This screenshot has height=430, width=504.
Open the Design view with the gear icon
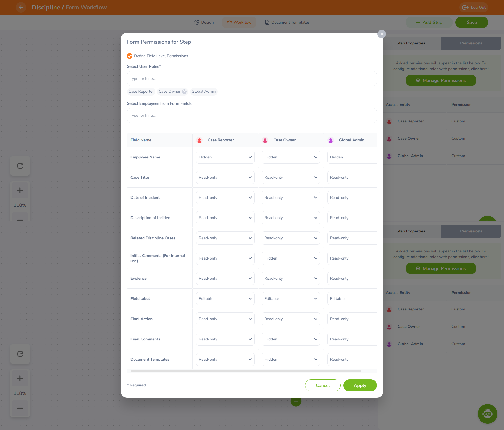pyautogui.click(x=197, y=22)
